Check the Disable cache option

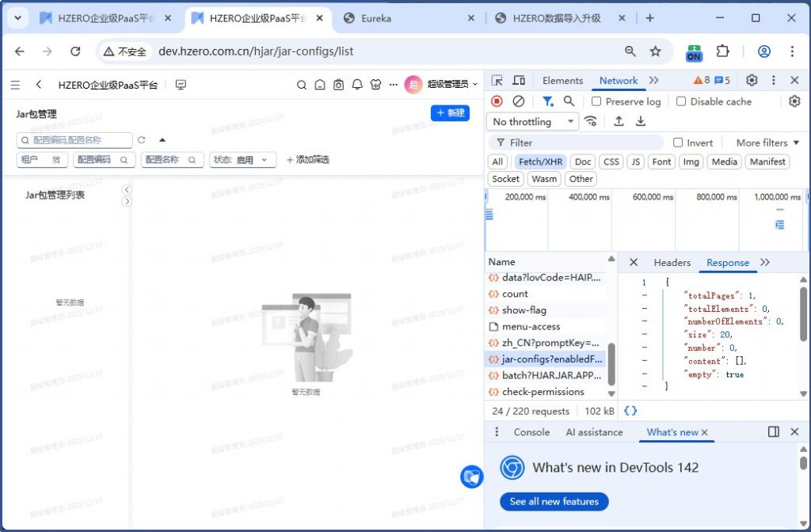(681, 101)
